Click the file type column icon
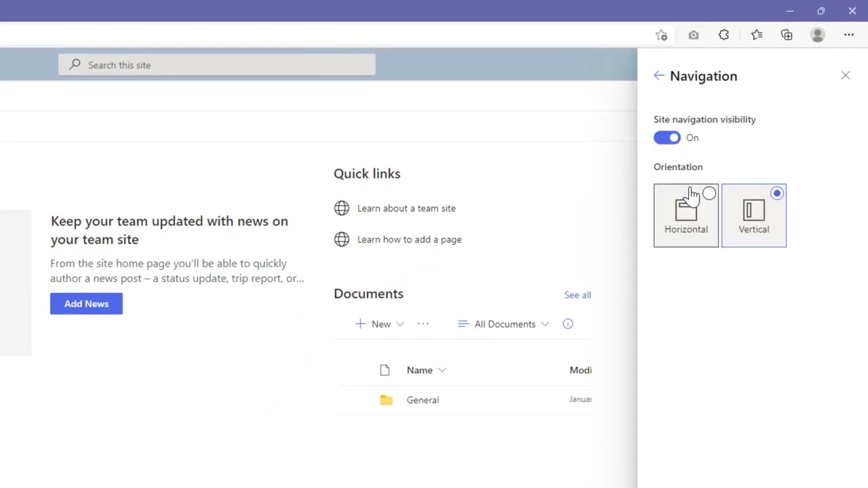The image size is (868, 488). click(385, 370)
